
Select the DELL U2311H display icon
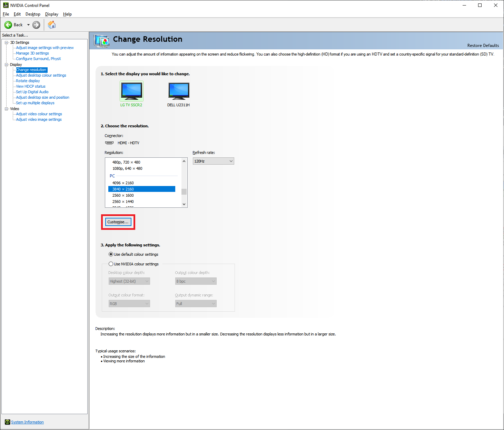point(179,91)
